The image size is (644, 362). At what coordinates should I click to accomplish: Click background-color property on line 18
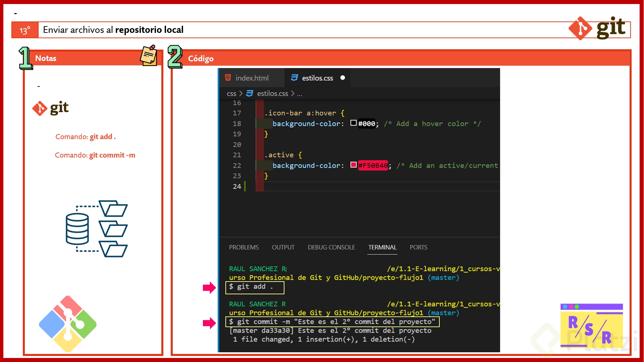tap(306, 124)
